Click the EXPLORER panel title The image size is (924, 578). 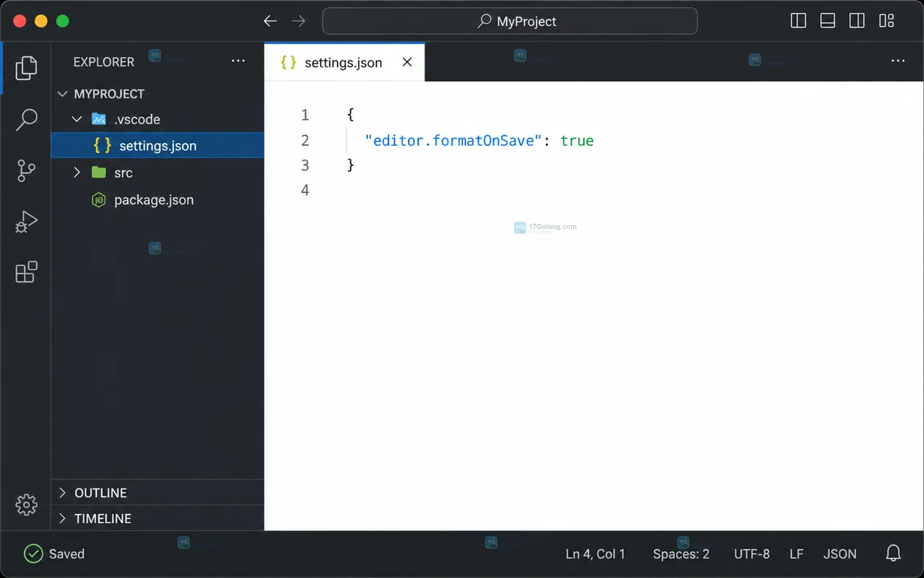click(104, 62)
